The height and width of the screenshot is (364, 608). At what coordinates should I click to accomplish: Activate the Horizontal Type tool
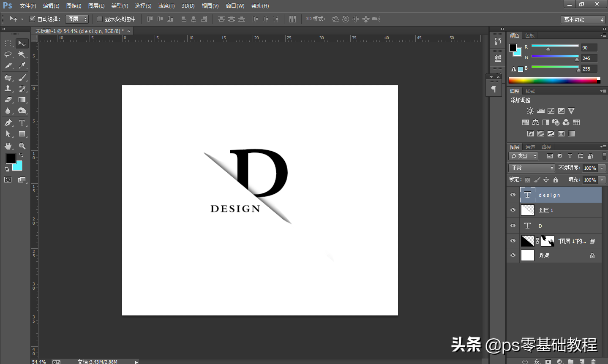coord(22,123)
